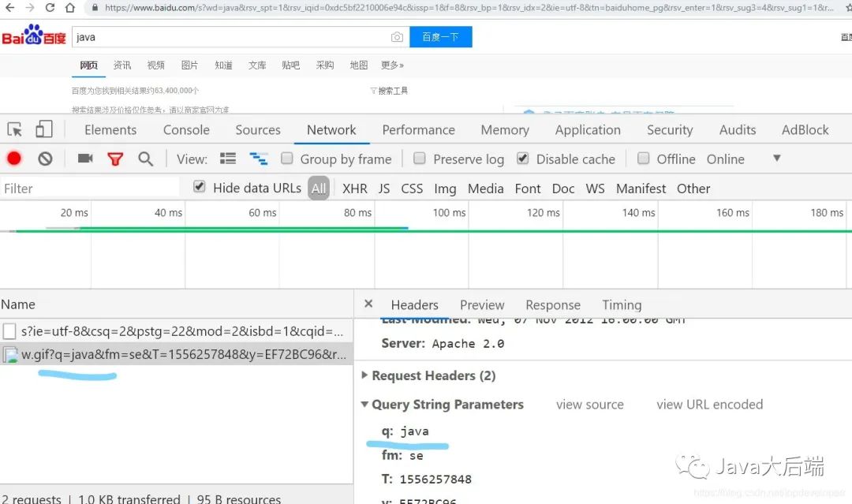This screenshot has height=504, width=852.
Task: Filter requests by XHR
Action: click(355, 189)
